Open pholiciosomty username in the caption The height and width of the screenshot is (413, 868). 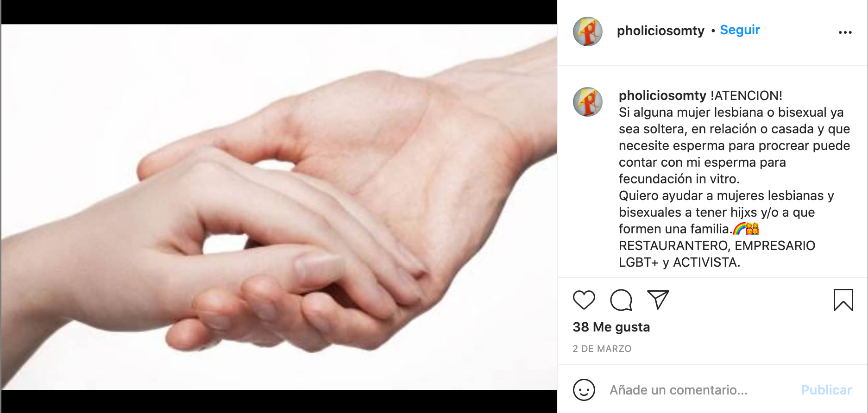coord(662,95)
